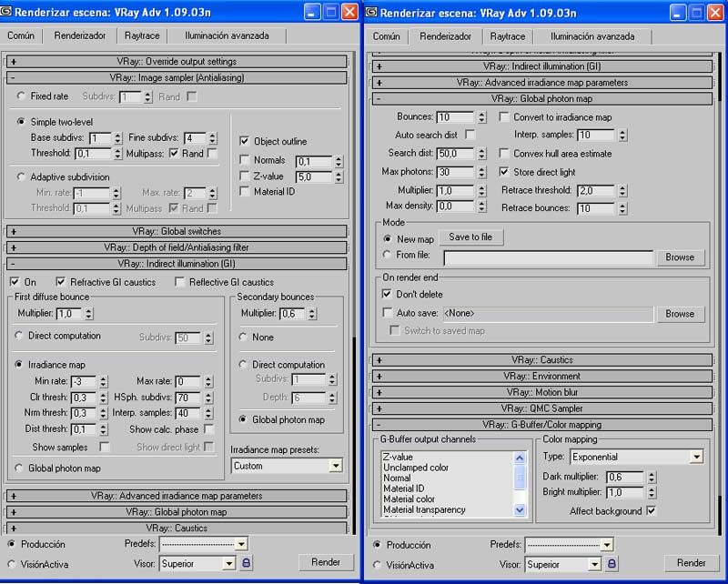Expand Advanced irradiance map parameters in left window
Image resolution: width=728 pixels, height=584 pixels.
177,496
